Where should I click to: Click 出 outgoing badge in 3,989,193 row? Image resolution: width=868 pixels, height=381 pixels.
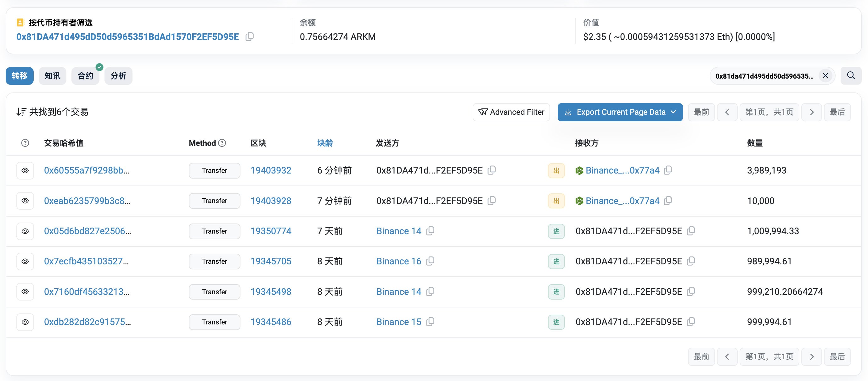coord(556,171)
